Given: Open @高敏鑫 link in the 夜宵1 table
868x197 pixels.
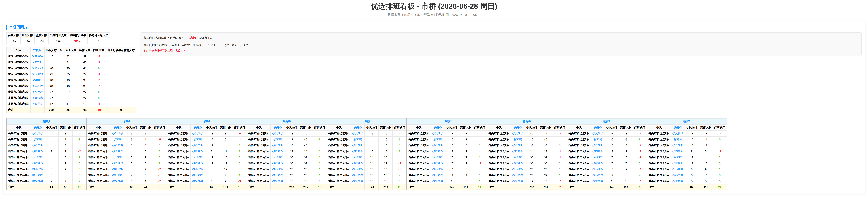Looking at the screenshot, I should [598, 175].
